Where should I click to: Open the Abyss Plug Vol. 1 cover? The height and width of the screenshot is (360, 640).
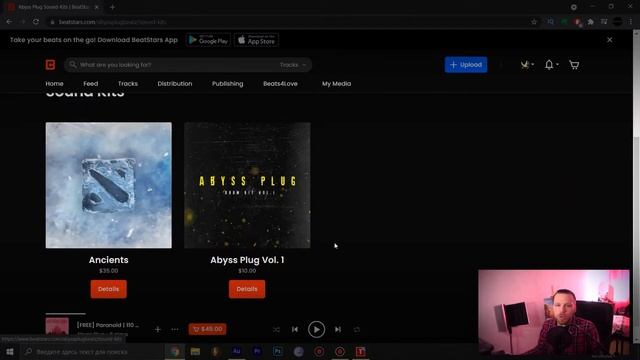(x=247, y=185)
